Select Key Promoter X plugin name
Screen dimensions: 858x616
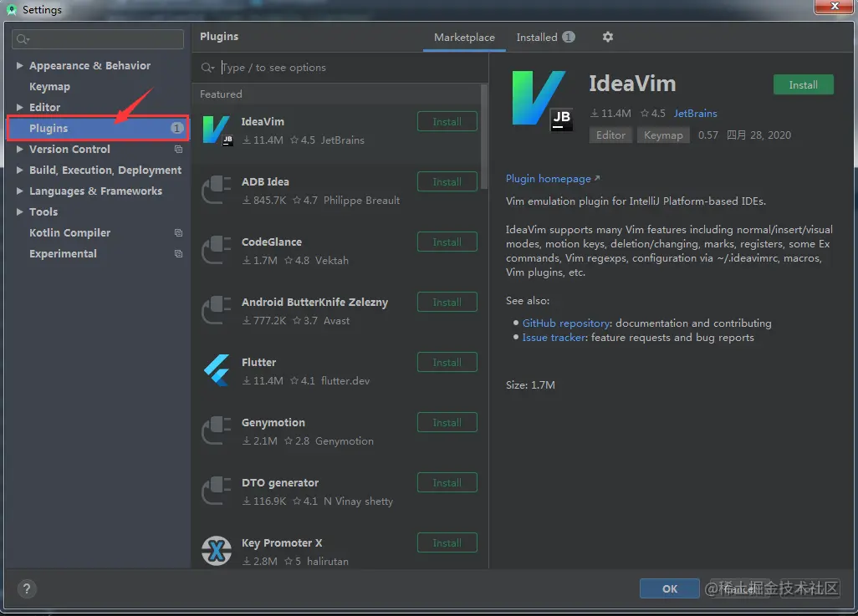pos(282,542)
